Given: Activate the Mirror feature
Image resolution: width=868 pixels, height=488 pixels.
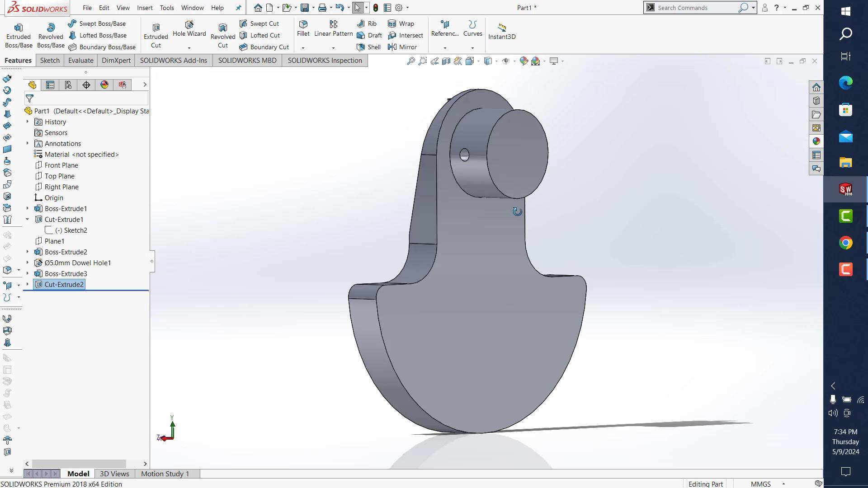Looking at the screenshot, I should coord(402,47).
